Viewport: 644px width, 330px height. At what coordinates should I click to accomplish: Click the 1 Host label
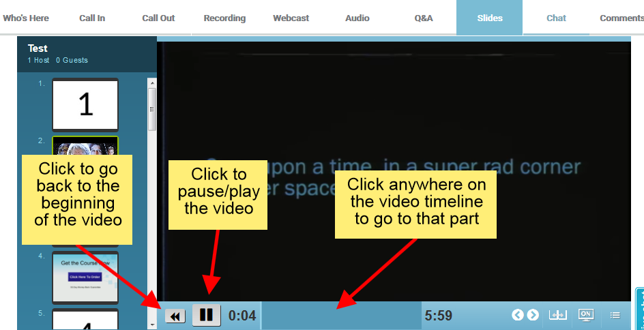click(39, 60)
